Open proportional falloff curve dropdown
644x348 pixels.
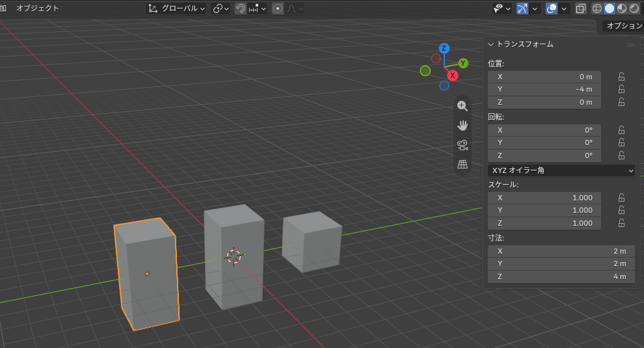[295, 8]
